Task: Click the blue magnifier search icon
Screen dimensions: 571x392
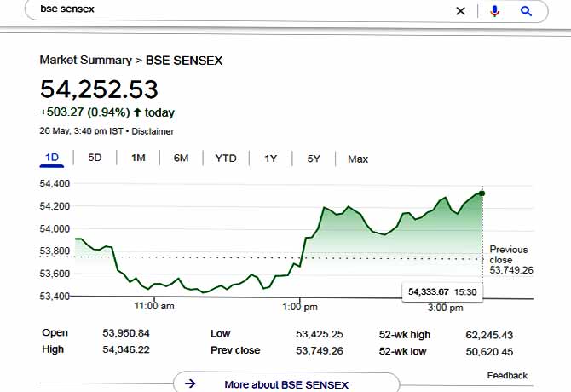Action: click(x=526, y=11)
